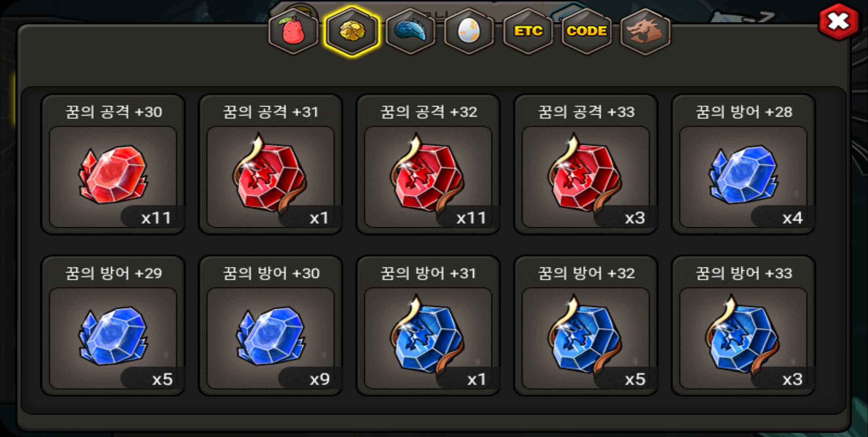Pick the 꿈의 공격 +33 red gem
Screen dimensions: 868x437
(586, 164)
